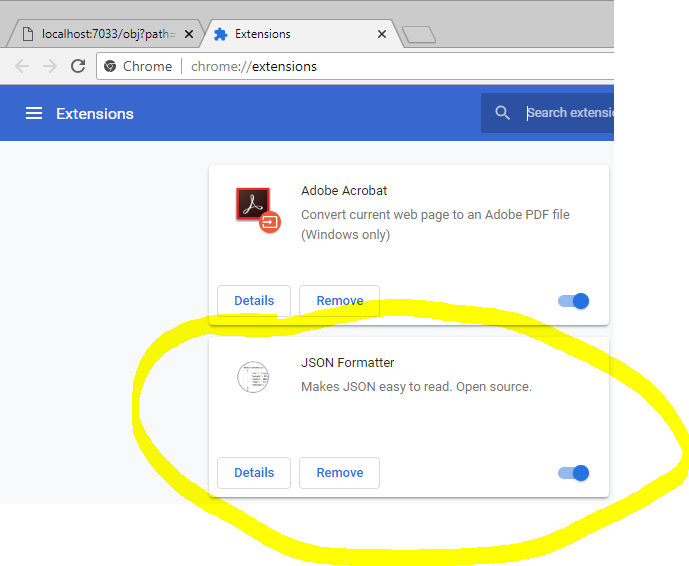
Task: Click the localhost tab page icon
Action: (x=28, y=34)
